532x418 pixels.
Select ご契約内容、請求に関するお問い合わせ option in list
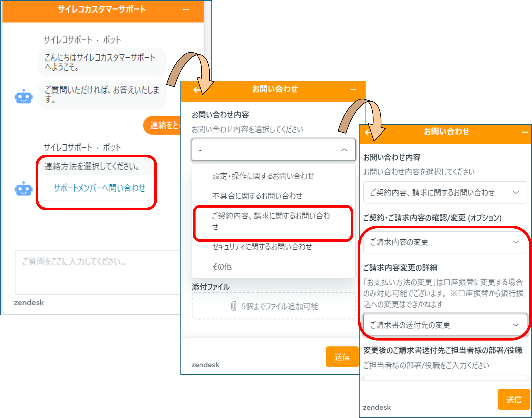point(271,221)
